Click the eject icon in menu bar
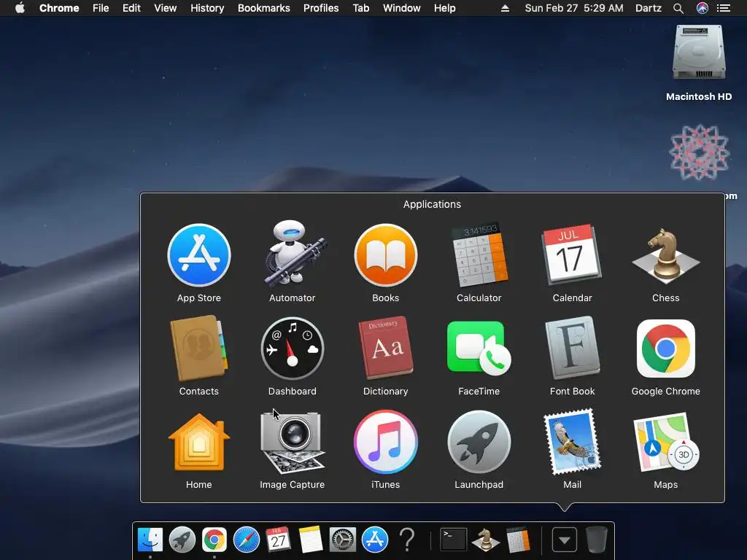 [505, 8]
